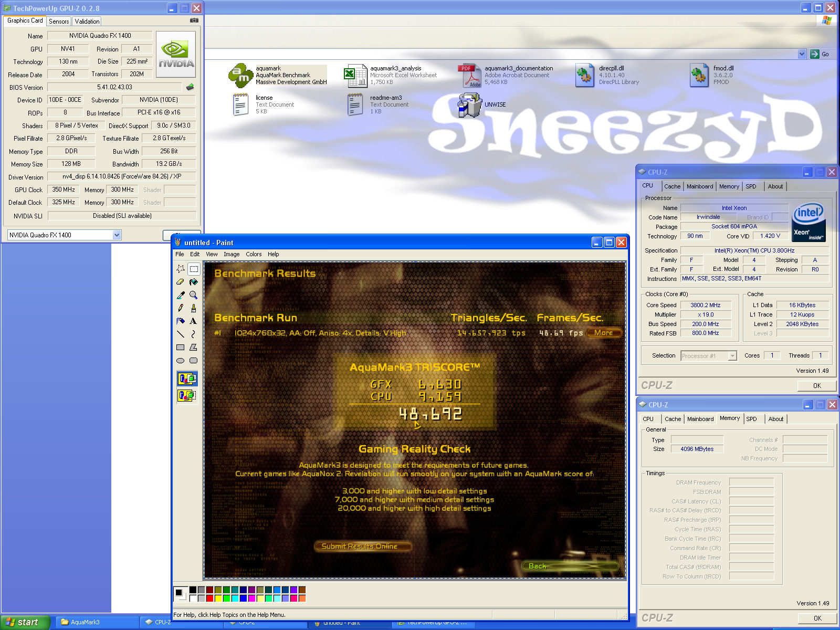
Task: Click the BIOS save chip icon in GPU-Z
Action: (190, 87)
